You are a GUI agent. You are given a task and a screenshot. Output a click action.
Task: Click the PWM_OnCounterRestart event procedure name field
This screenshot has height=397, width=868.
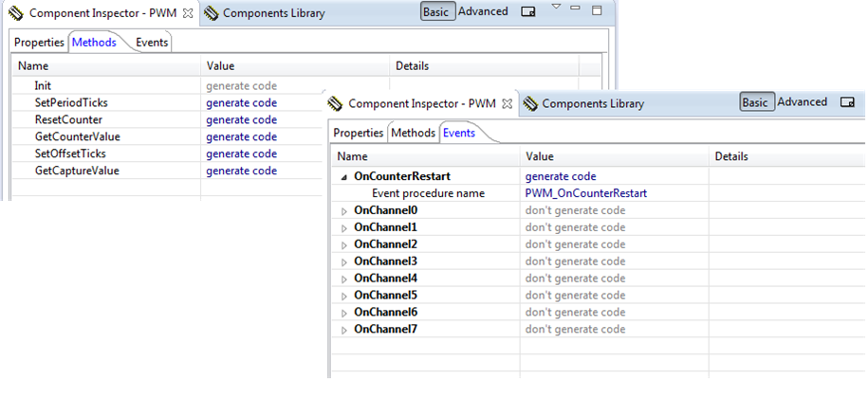pos(585,193)
